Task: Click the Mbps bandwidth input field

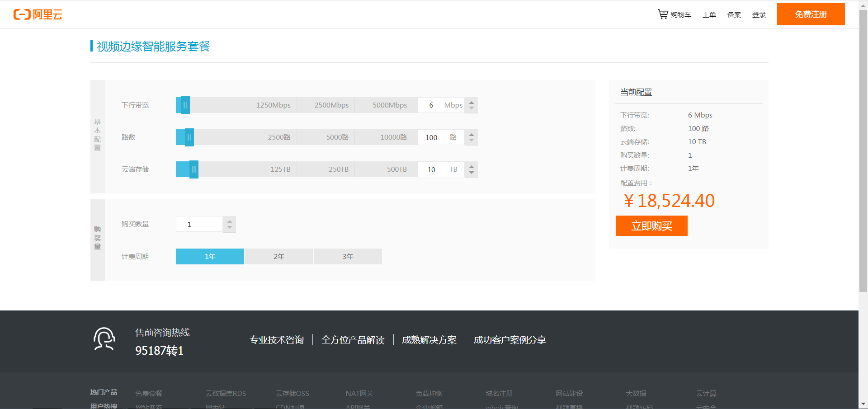Action: pos(441,105)
